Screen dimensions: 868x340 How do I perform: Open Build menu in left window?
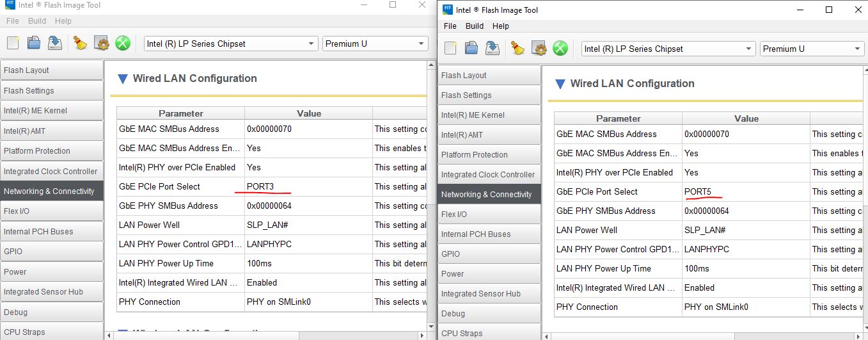coord(37,20)
